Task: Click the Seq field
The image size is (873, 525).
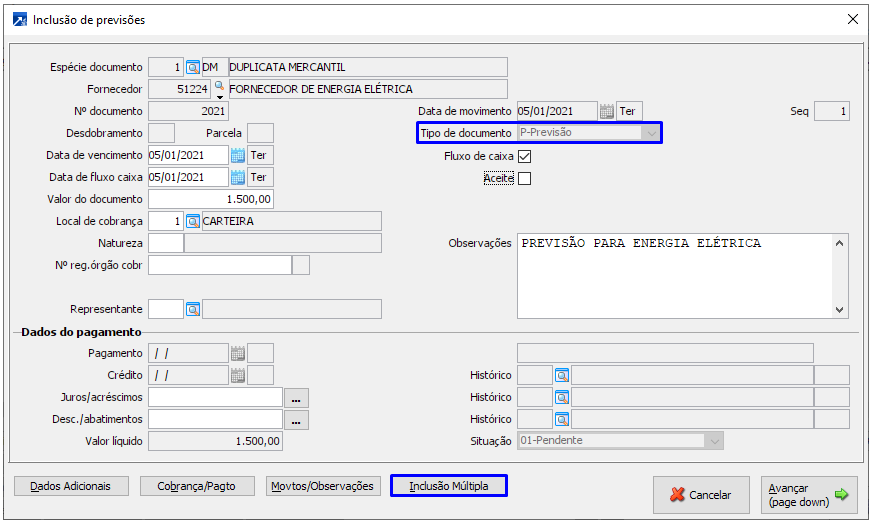Action: (x=832, y=111)
